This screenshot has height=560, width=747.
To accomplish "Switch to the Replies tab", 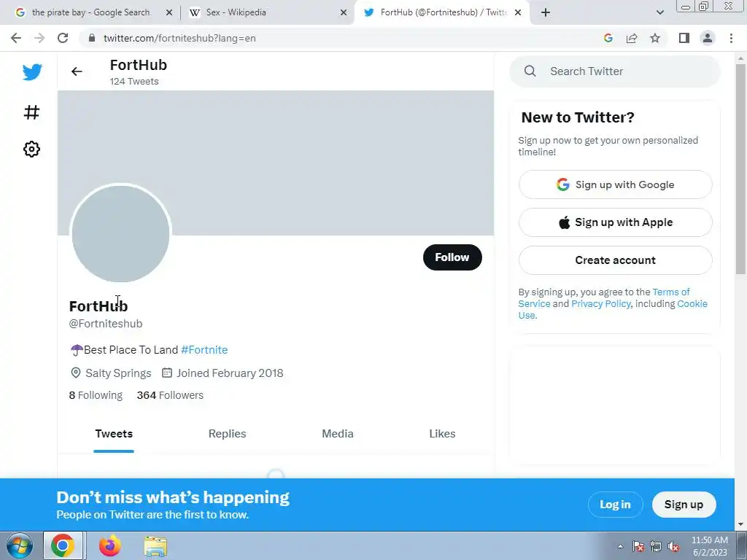I will pos(227,434).
